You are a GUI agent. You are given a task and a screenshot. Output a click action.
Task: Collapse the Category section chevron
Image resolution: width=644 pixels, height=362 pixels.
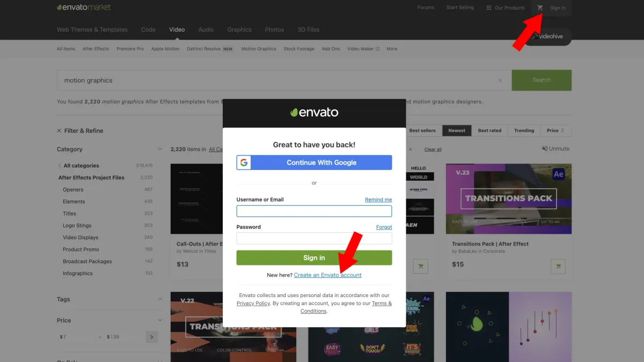pos(160,149)
